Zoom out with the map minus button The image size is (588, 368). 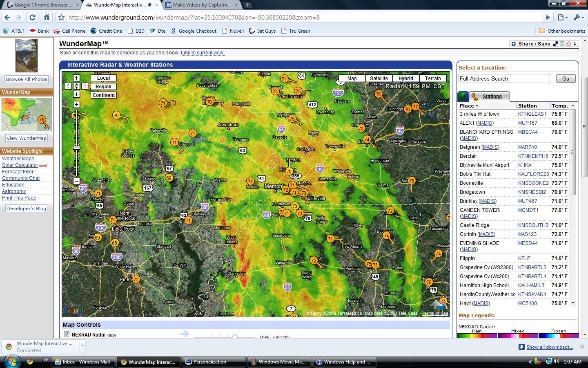[x=76, y=181]
